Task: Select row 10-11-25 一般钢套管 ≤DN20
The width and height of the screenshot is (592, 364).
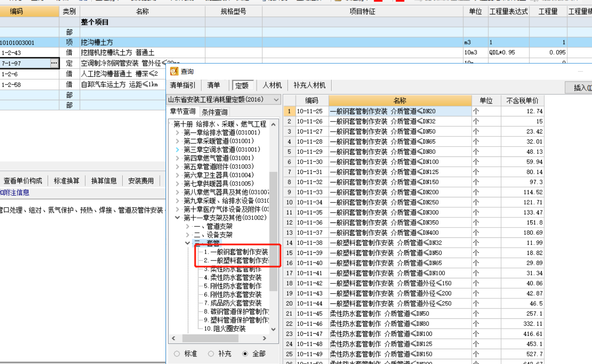Action: coord(414,111)
